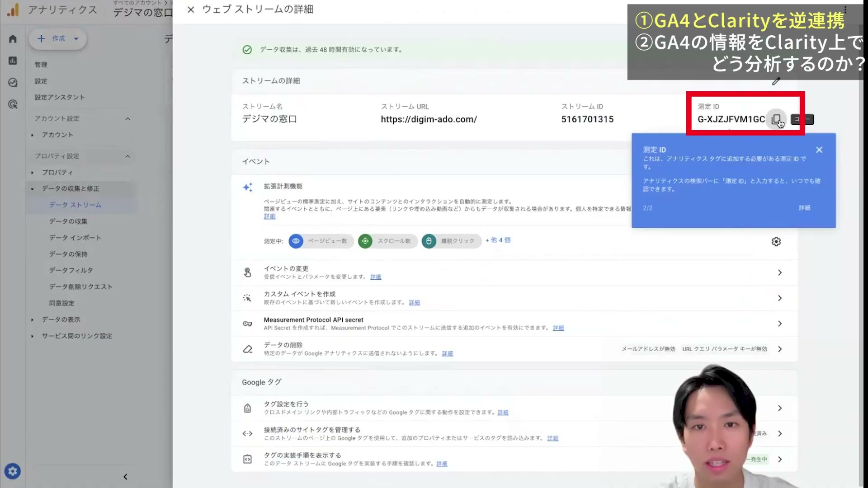This screenshot has width=868, height=488.
Task: Open 詳細 link under enhanced measurement description
Action: point(269,216)
